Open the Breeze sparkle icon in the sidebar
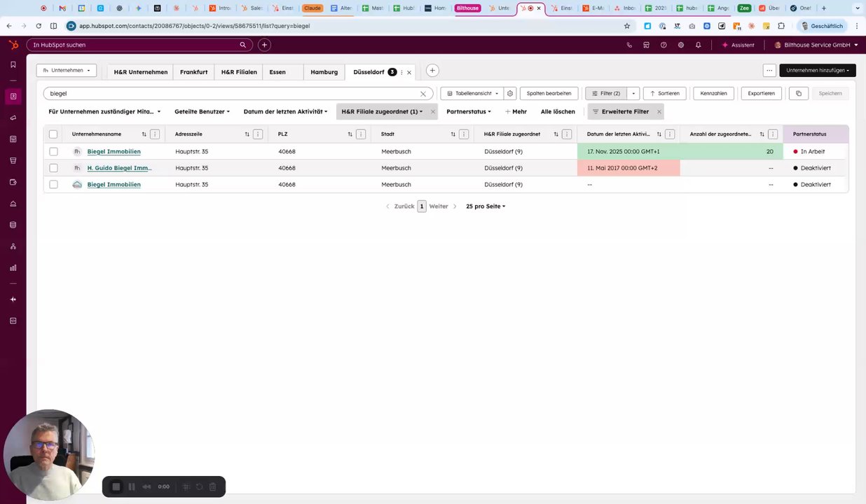The image size is (866, 504). [13, 300]
